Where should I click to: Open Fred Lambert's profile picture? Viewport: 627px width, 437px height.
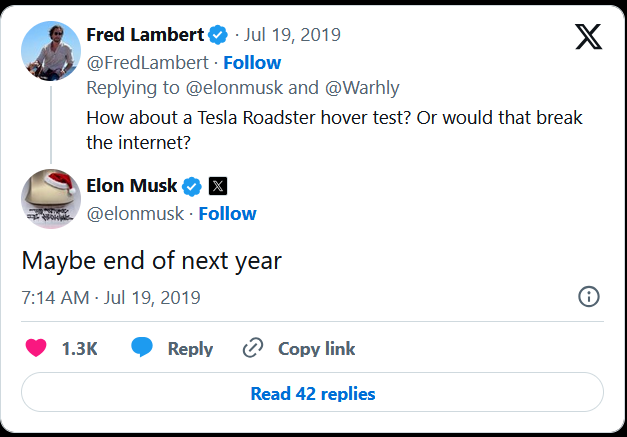pos(51,51)
